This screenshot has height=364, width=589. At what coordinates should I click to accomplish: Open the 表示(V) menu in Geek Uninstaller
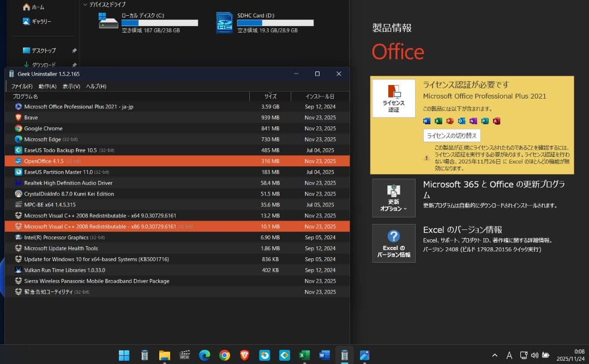pos(71,86)
